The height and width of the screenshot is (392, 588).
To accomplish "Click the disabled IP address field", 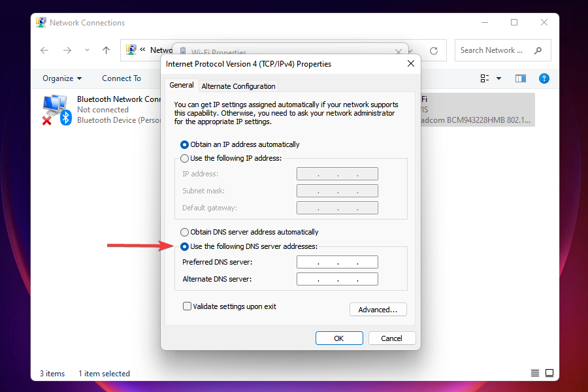I will pos(337,174).
